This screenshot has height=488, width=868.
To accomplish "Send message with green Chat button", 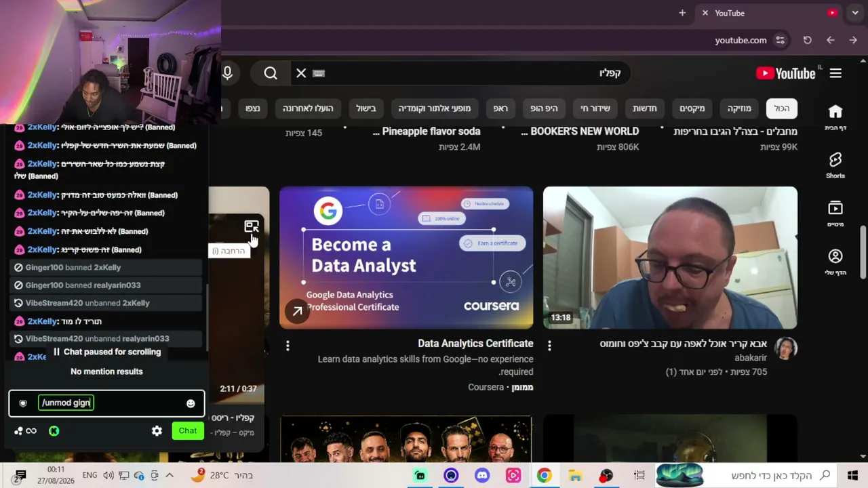I will point(188,431).
